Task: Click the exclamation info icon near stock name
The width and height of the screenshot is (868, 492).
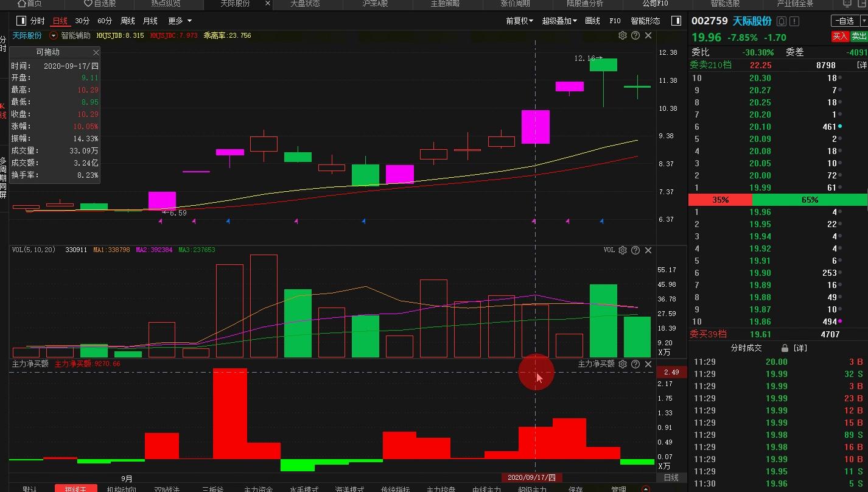Action: tap(795, 21)
